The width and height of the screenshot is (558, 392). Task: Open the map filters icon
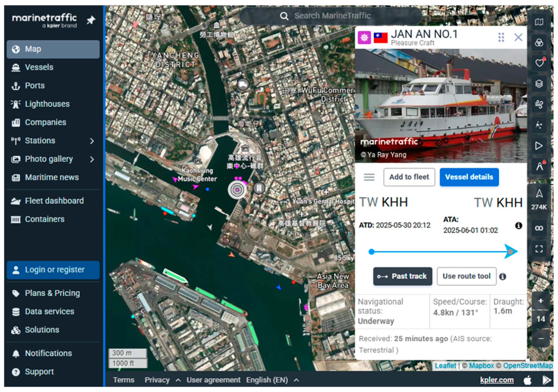pyautogui.click(x=539, y=43)
